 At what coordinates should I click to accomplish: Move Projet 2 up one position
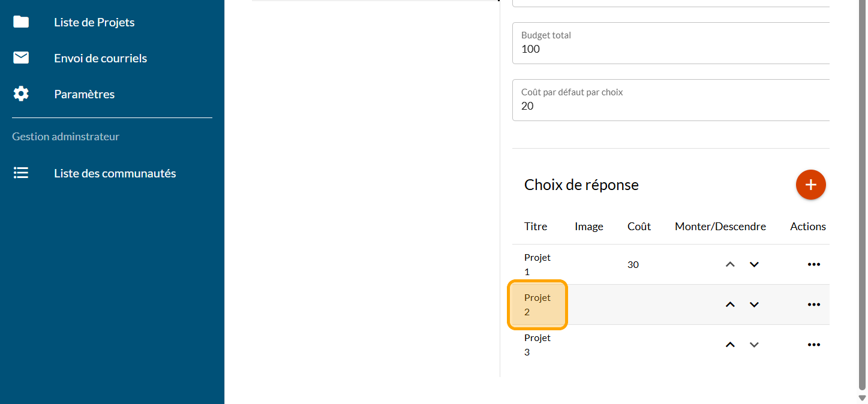[x=730, y=304]
